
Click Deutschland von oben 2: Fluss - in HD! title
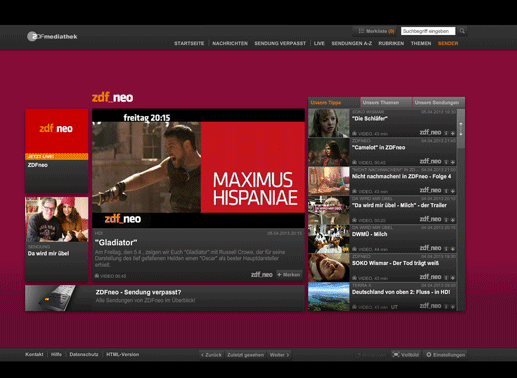401,292
